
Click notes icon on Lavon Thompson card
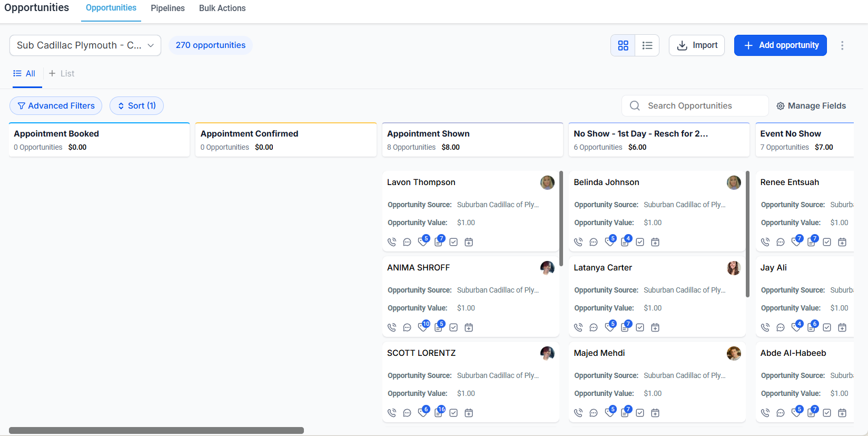pos(438,242)
